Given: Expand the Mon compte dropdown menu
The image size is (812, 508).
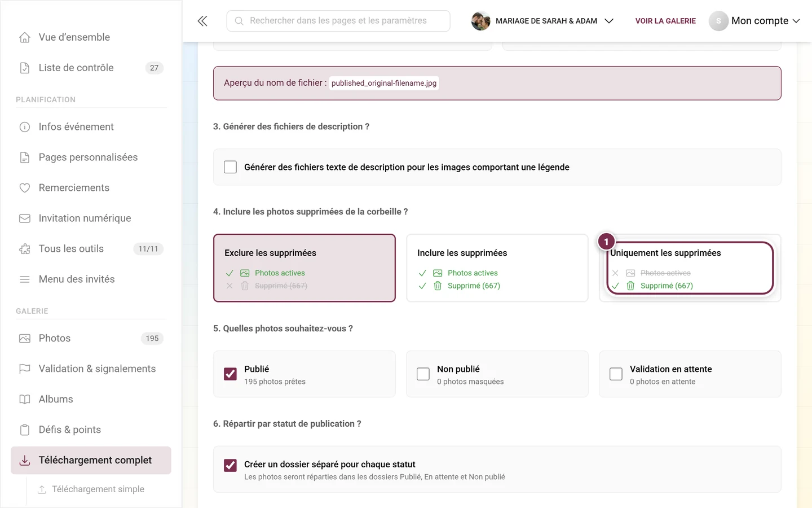Looking at the screenshot, I should click(x=754, y=21).
